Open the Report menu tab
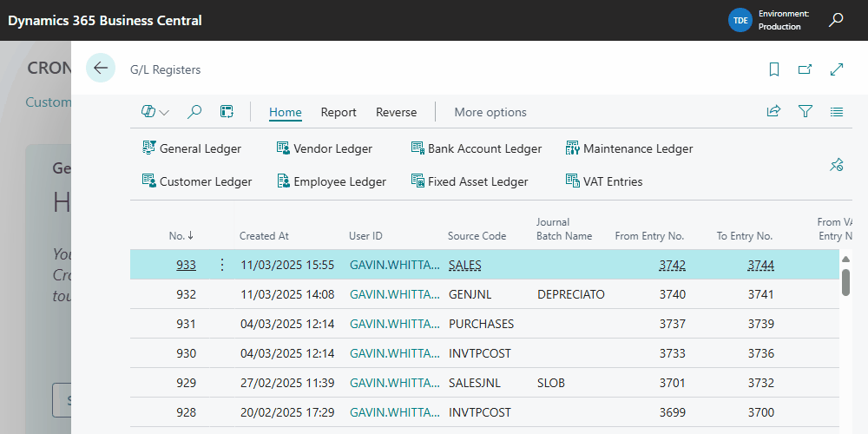Viewport: 868px width, 434px height. 339,112
